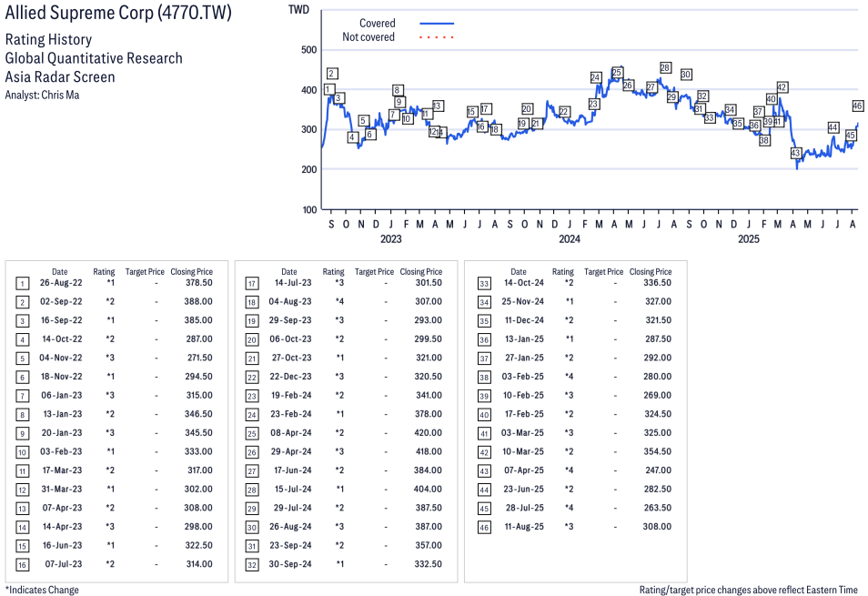The image size is (868, 596).
Task: Click table index box 32 beside 30-Sep-24
Action: [252, 565]
